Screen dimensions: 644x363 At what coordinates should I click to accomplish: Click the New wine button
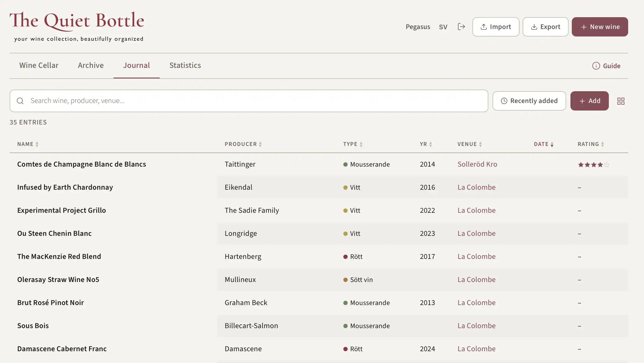tap(600, 27)
